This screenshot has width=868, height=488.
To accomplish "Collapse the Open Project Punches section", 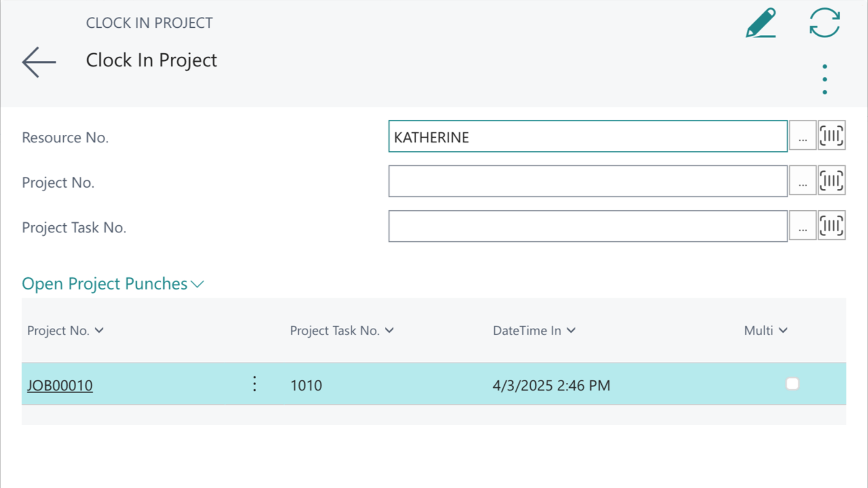I will 113,284.
